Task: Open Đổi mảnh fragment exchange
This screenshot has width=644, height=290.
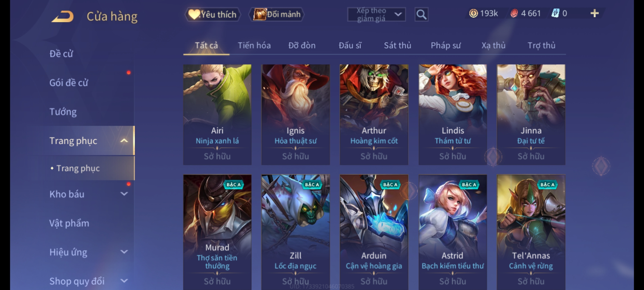Action: [x=277, y=15]
